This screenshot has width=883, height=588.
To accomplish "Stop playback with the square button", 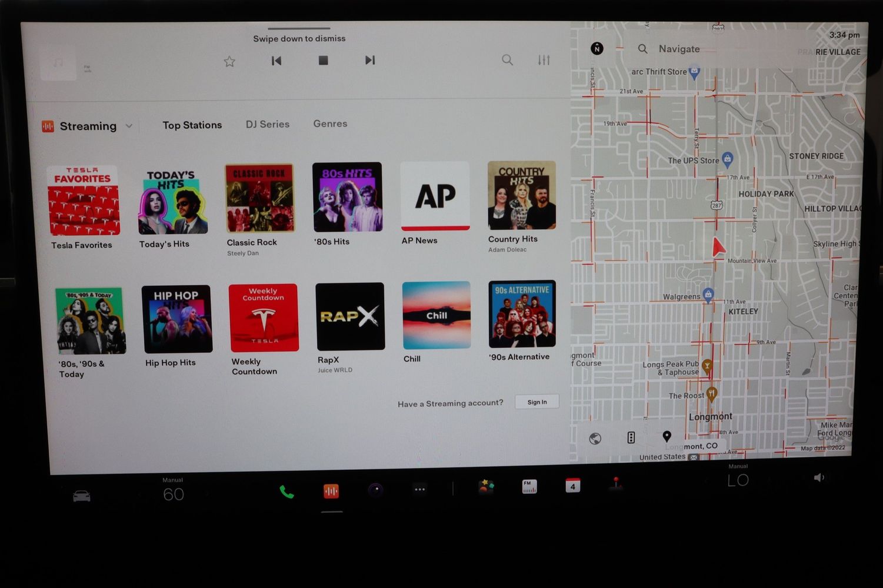I will coord(323,61).
